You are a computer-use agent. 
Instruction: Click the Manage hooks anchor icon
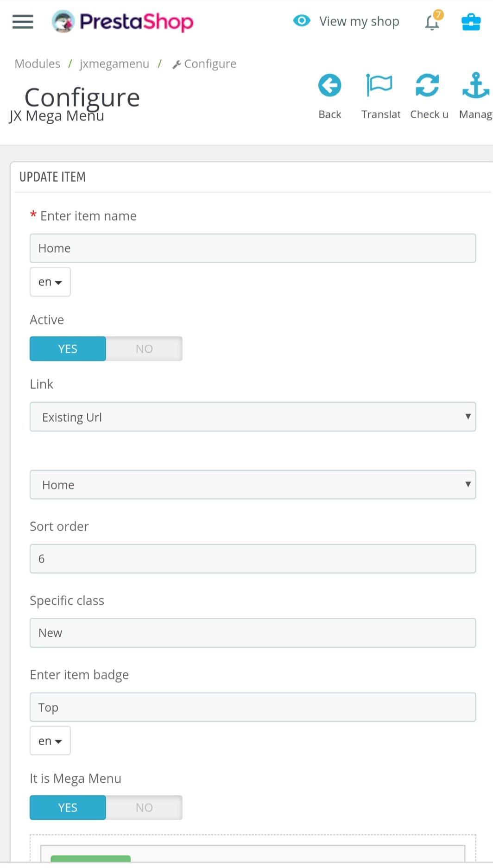click(475, 86)
